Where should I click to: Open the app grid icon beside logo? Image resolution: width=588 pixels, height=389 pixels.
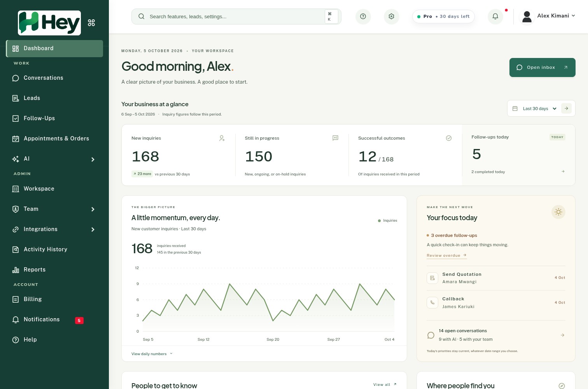91,23
